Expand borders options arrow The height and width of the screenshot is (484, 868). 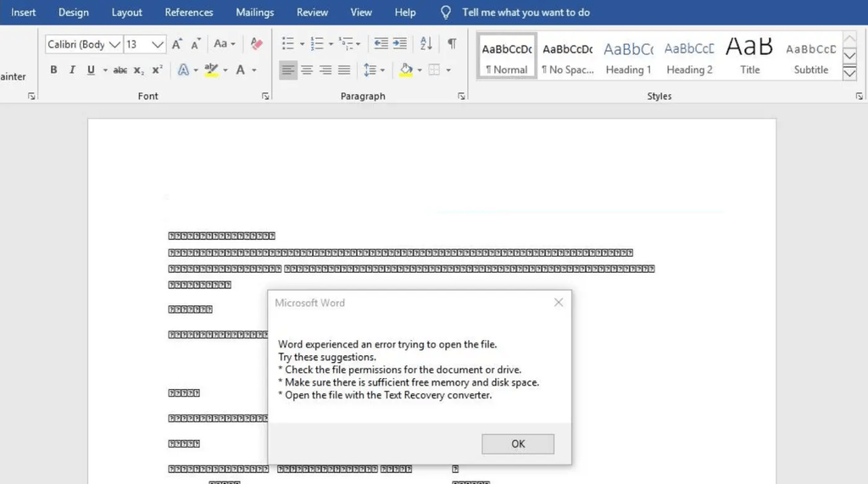(448, 70)
